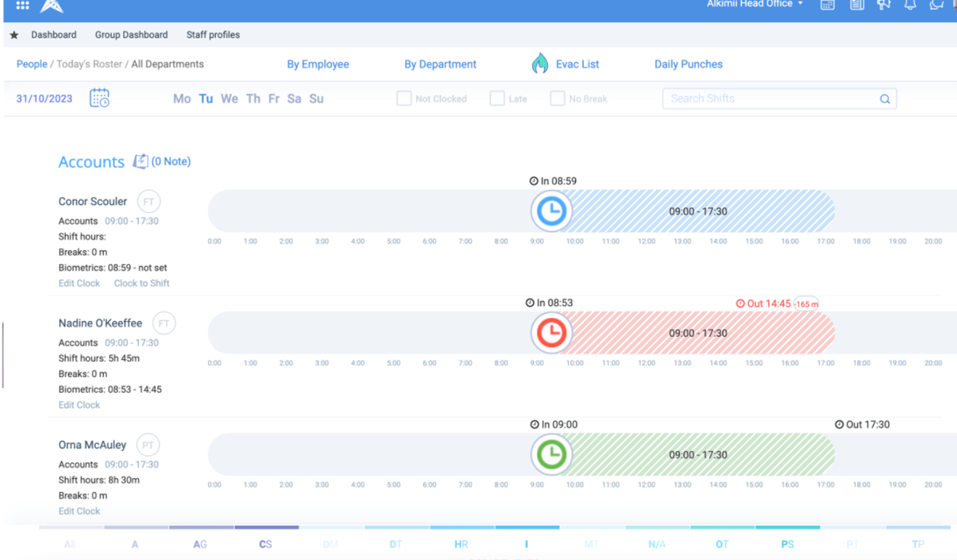This screenshot has width=957, height=560.
Task: Open the announcements megaphone icon
Action: click(x=883, y=5)
